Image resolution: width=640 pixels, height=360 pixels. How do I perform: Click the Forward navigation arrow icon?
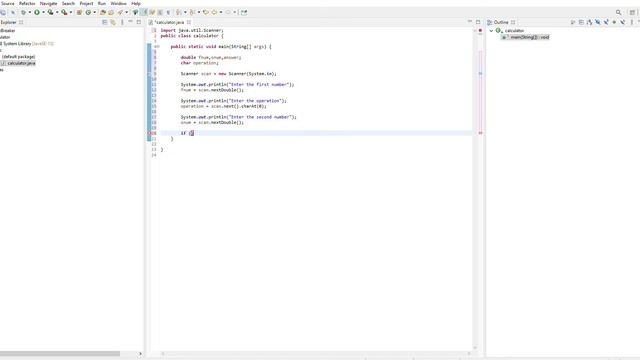(x=227, y=12)
